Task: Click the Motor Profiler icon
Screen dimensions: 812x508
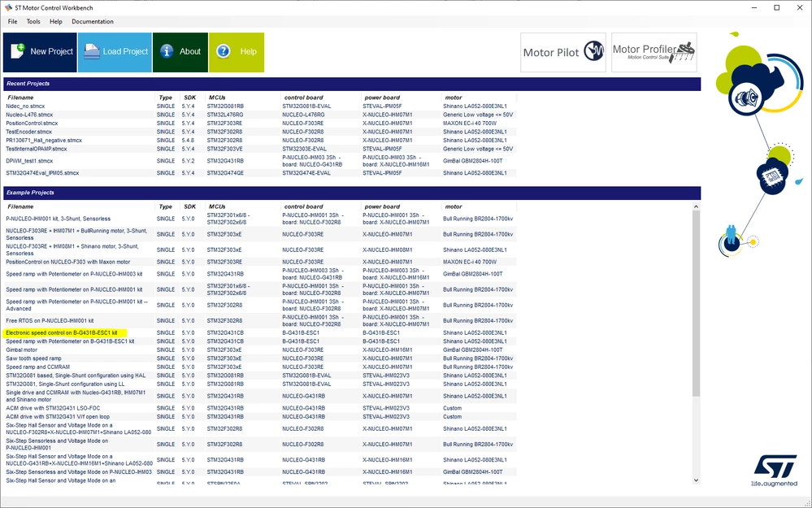Action: (x=682, y=52)
